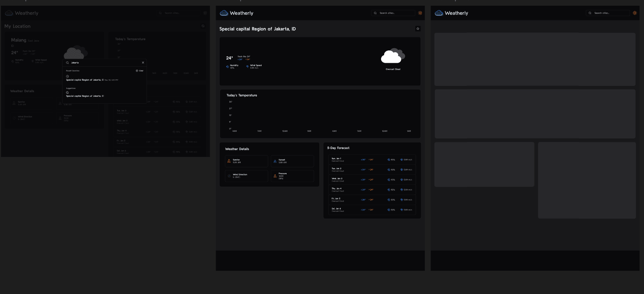Screen dimensions: 644x294
Task: Click the Sunset icon in Weather Details
Action: [275, 161]
